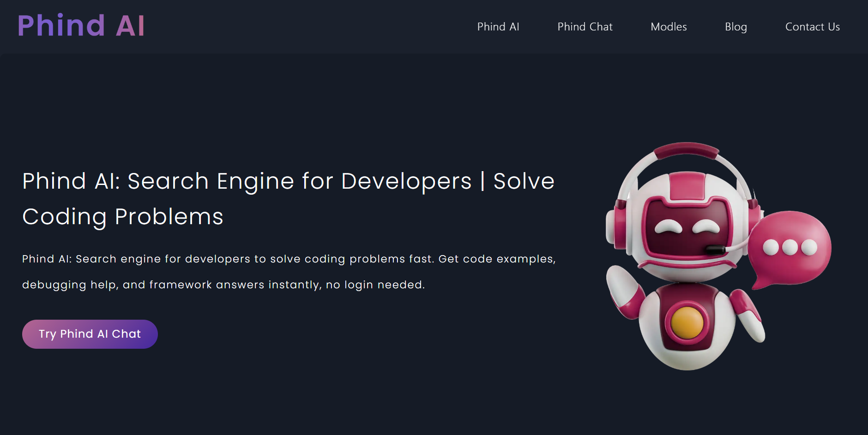Screen dimensions: 868x435
Task: Click the headphone band atop robot's head
Action: pyautogui.click(x=687, y=151)
